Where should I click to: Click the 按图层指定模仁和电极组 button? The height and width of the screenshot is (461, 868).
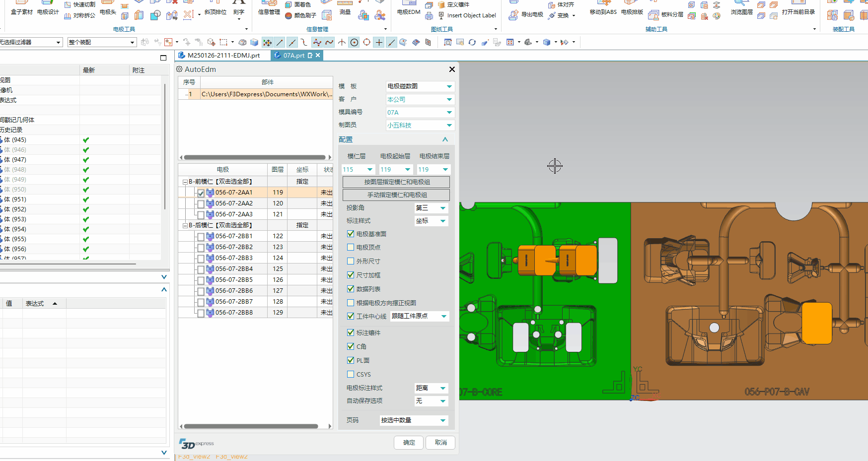click(x=396, y=182)
